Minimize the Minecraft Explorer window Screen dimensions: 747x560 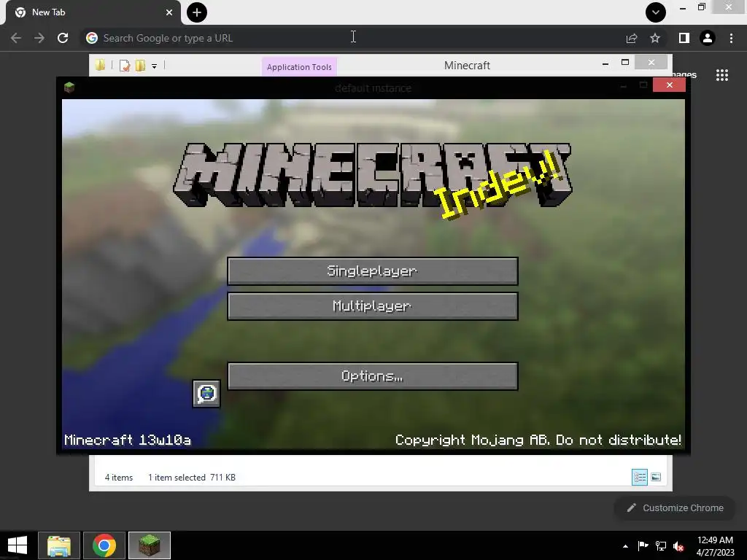pyautogui.click(x=605, y=63)
